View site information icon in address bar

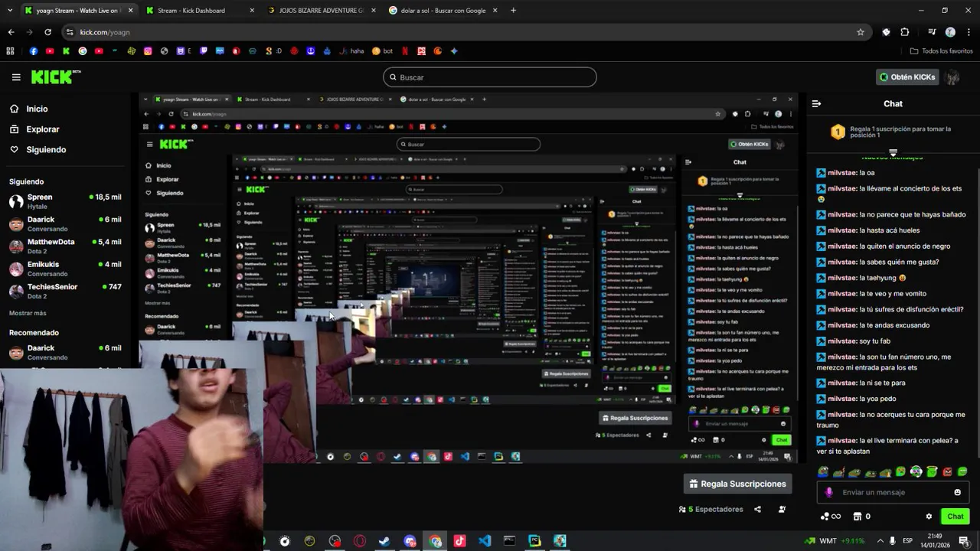point(70,32)
